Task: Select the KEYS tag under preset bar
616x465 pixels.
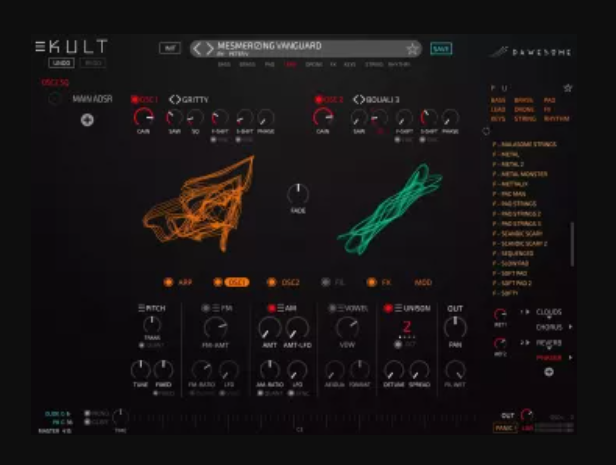Action: point(350,64)
